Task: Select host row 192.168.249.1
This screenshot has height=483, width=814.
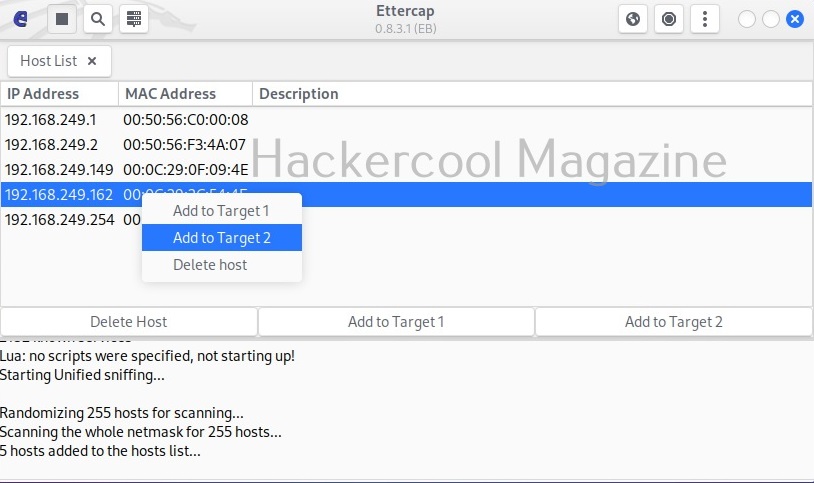Action: click(406, 119)
